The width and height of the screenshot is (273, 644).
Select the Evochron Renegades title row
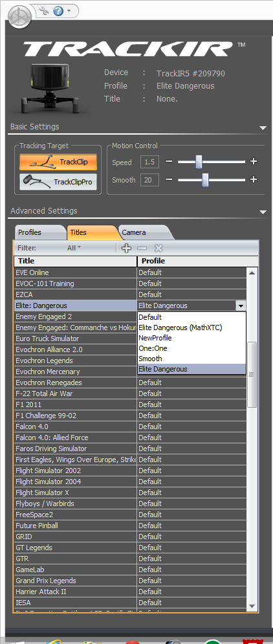click(75, 383)
